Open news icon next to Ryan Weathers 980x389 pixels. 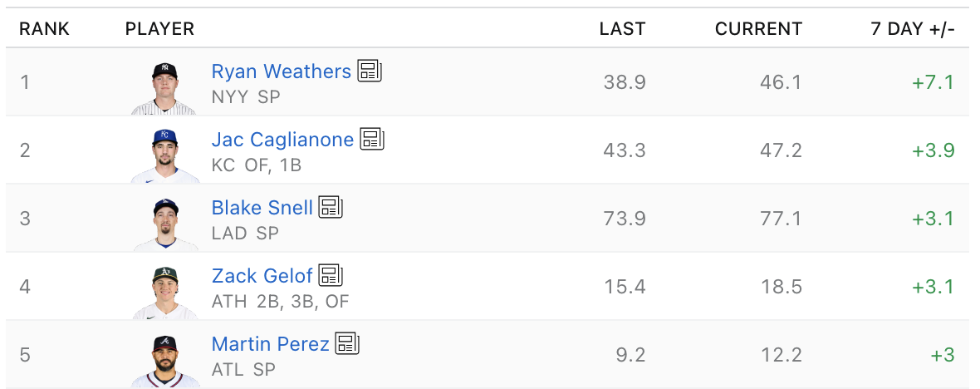pos(370,71)
